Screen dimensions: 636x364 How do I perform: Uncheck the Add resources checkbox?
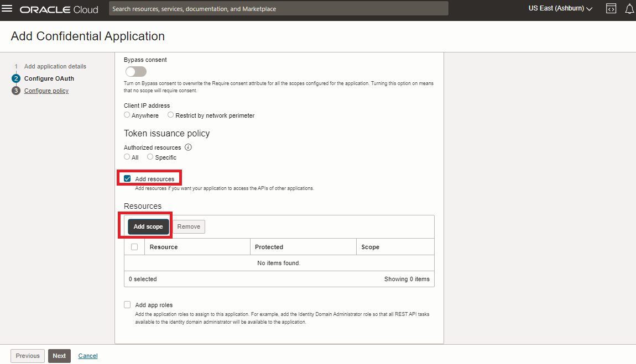(x=128, y=179)
